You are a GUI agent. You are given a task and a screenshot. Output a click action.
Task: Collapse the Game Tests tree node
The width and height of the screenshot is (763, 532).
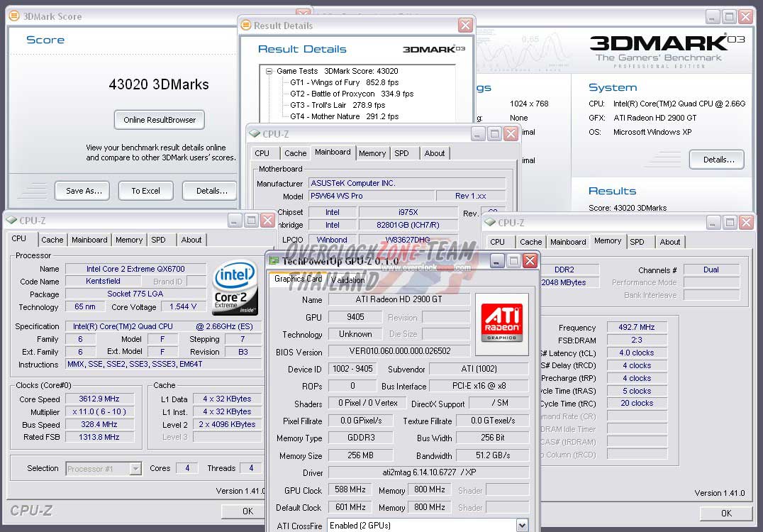click(269, 71)
